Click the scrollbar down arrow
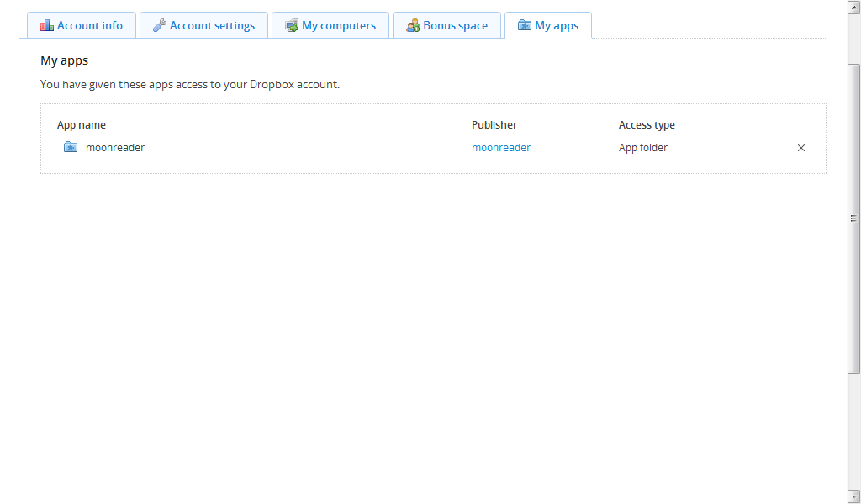This screenshot has width=861, height=504. 853,496
